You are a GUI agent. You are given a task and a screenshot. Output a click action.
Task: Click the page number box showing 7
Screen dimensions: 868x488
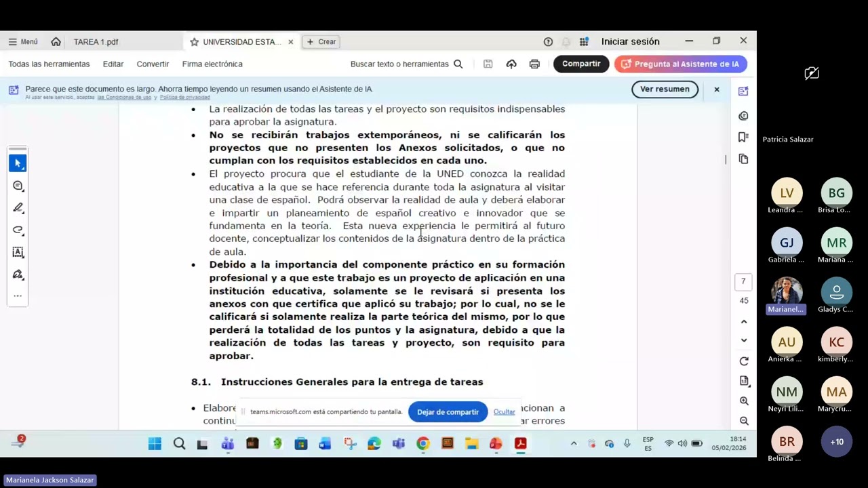(743, 281)
